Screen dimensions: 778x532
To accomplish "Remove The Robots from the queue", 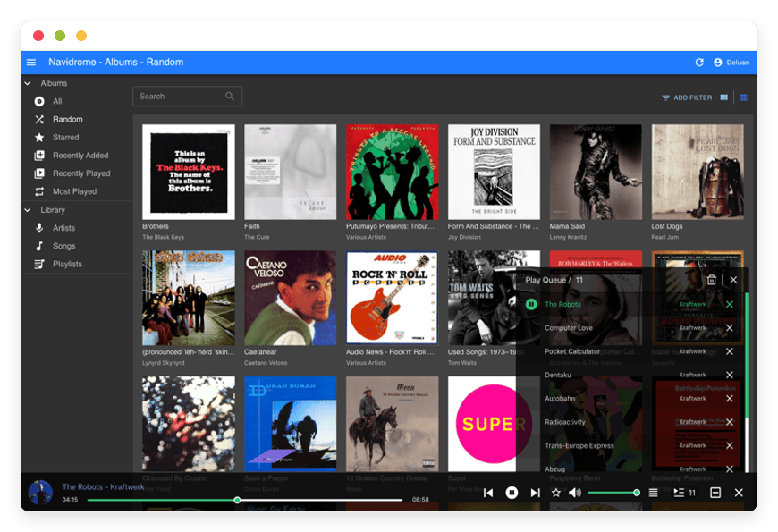I will [730, 304].
